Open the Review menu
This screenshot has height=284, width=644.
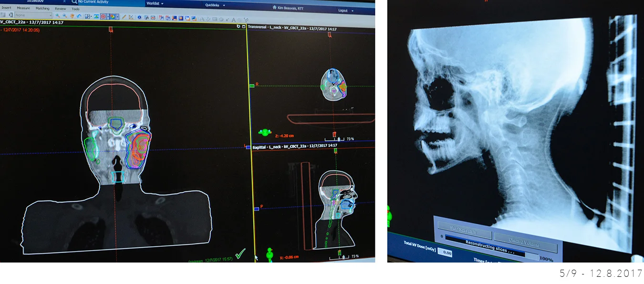[61, 9]
